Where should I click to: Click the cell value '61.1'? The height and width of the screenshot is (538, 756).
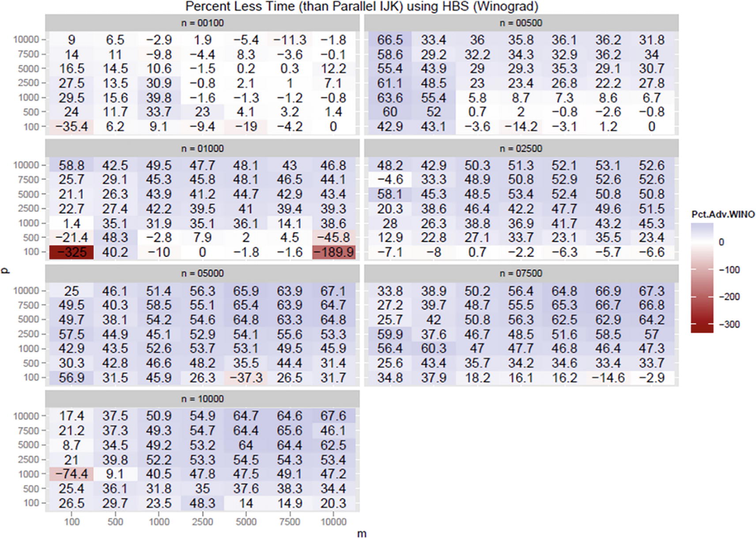coord(390,83)
